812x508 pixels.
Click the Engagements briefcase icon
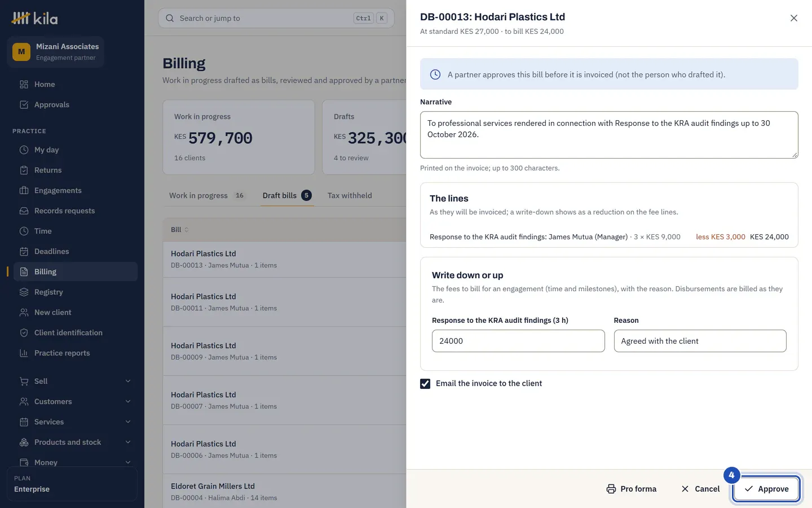24,190
